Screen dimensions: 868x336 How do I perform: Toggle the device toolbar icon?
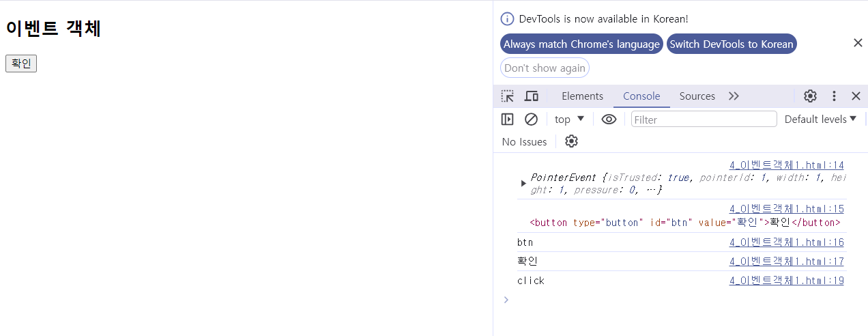tap(531, 96)
